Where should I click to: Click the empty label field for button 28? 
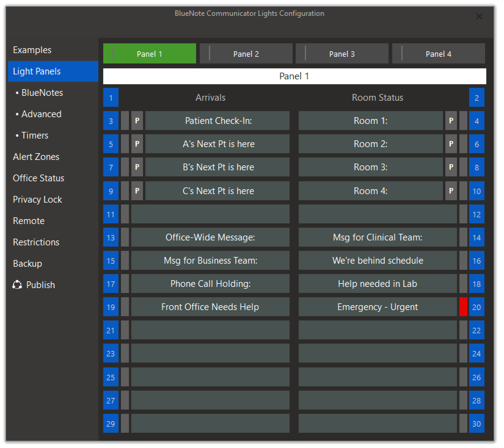coord(378,400)
